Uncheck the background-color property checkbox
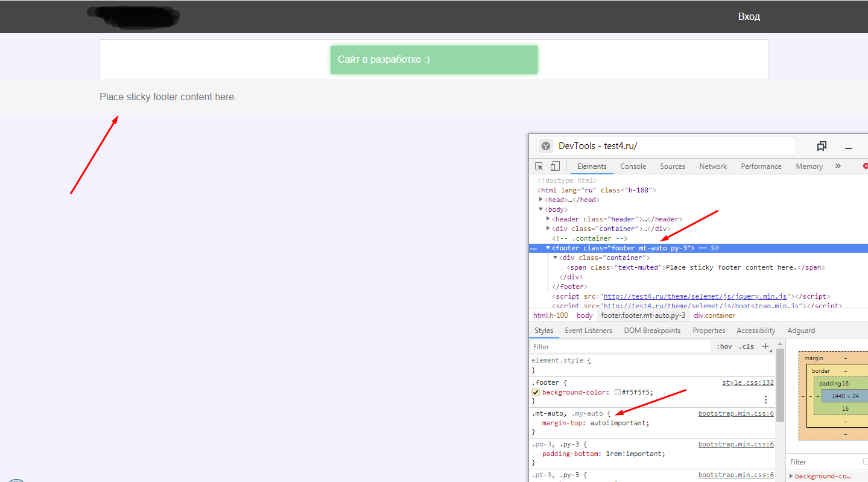The height and width of the screenshot is (482, 868). pos(536,392)
